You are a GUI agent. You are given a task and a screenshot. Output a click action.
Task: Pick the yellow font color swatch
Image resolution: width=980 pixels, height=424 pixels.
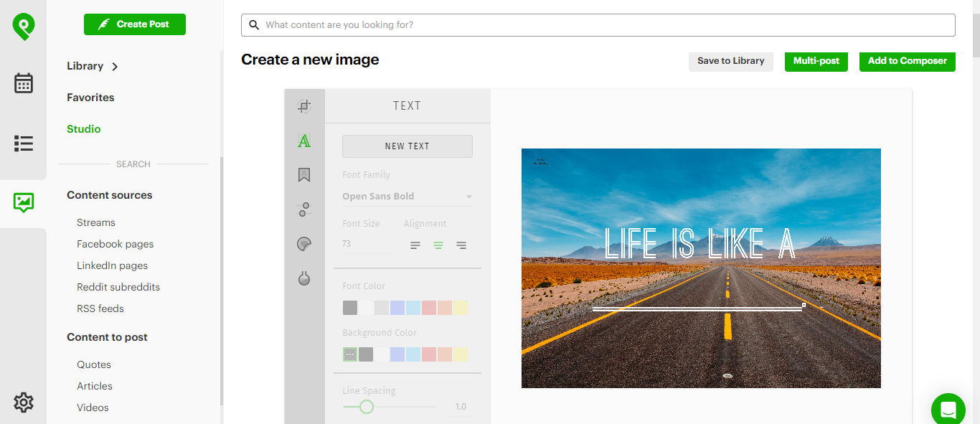[x=461, y=308]
